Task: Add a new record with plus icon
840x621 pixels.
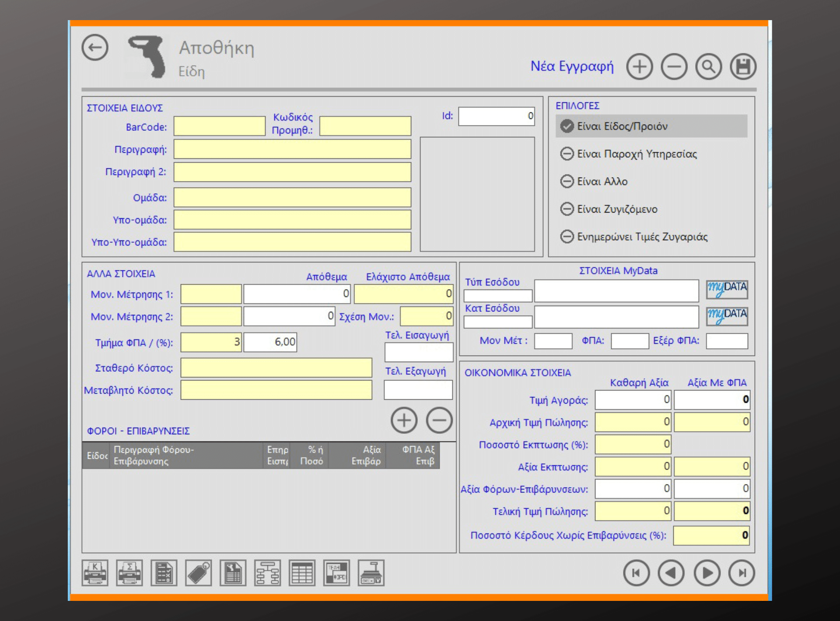Action: point(639,67)
